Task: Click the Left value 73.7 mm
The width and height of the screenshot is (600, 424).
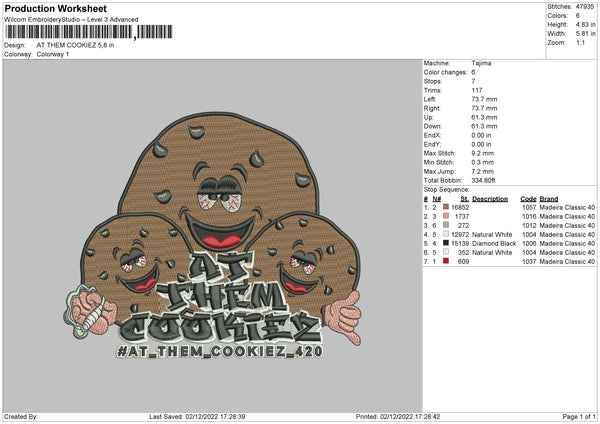Action: (x=484, y=99)
